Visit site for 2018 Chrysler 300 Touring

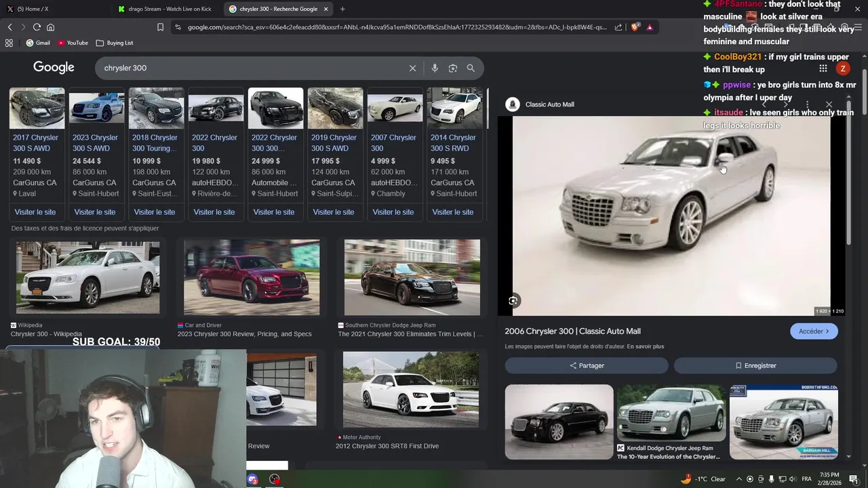[155, 212]
